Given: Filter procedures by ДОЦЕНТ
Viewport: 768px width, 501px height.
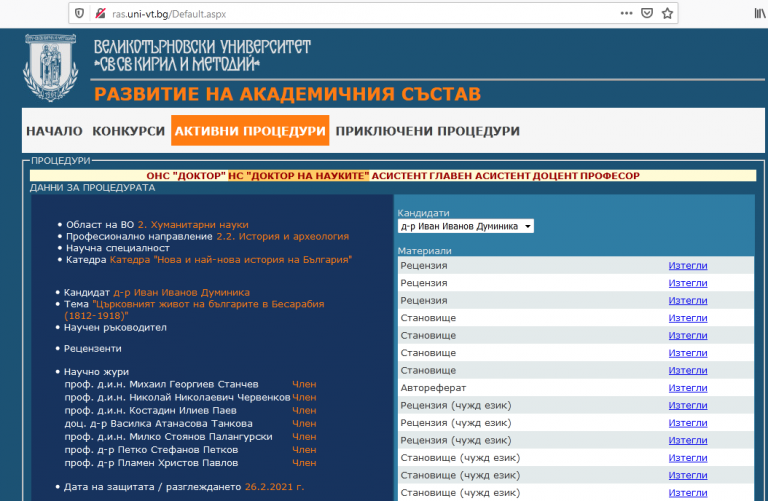Looking at the screenshot, I should click(550, 175).
